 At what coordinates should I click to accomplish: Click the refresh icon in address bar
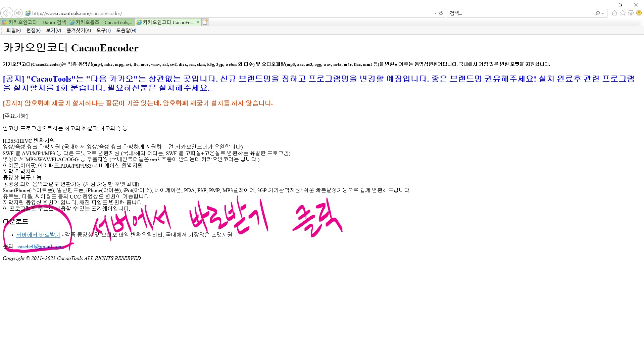[441, 13]
